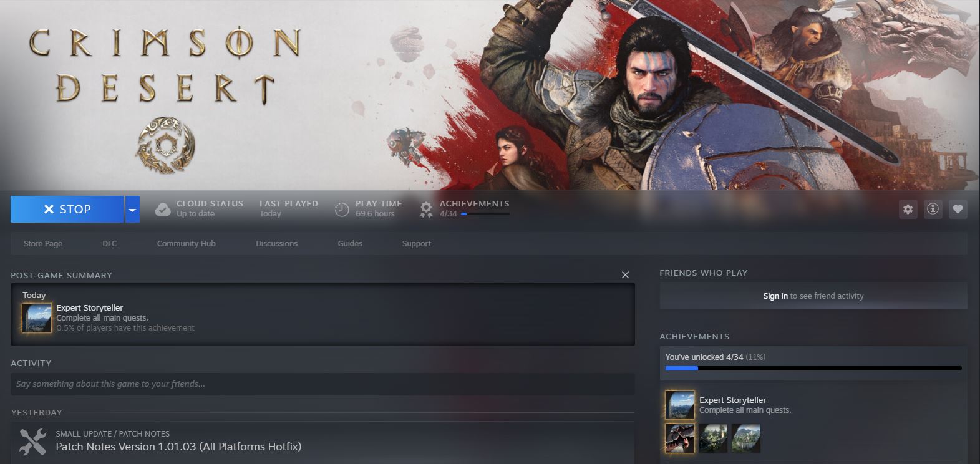Click the header achievements progress bar
This screenshot has width=980, height=464.
485,214
